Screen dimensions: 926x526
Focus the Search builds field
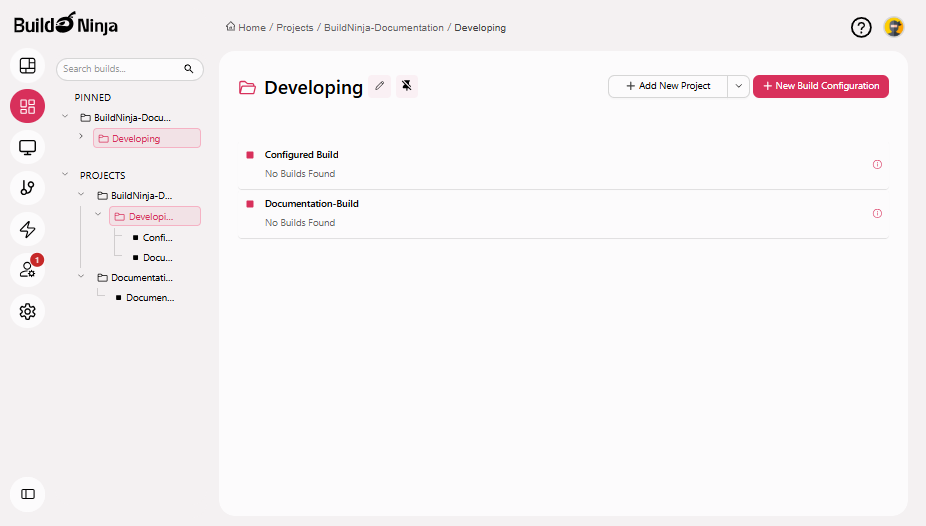point(130,69)
